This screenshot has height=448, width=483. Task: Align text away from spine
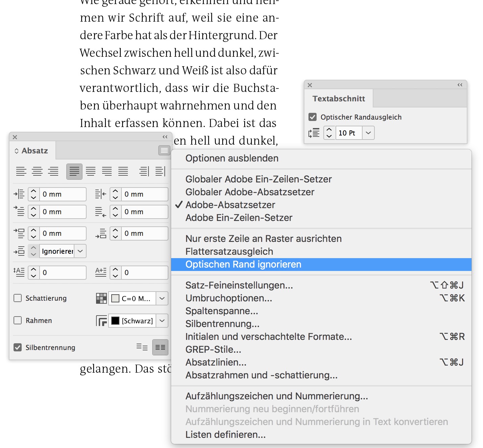pos(160,171)
